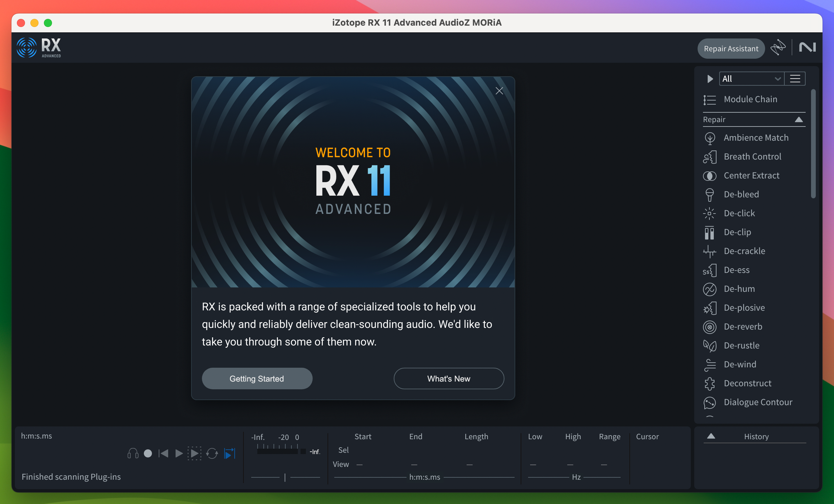
Task: Play the selection only
Action: [194, 453]
